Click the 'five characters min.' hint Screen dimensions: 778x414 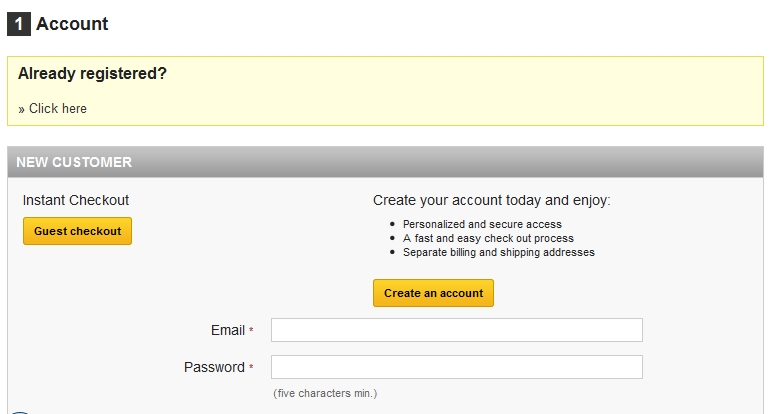click(x=325, y=393)
